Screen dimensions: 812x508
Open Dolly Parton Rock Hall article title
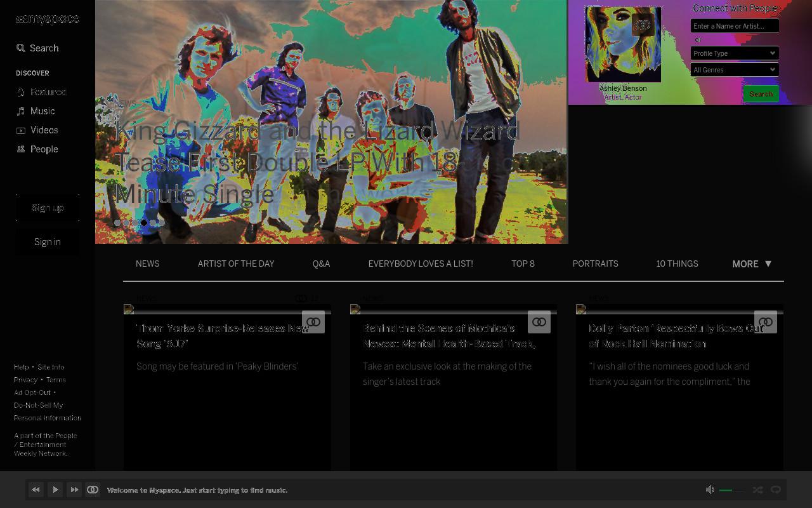tap(677, 336)
